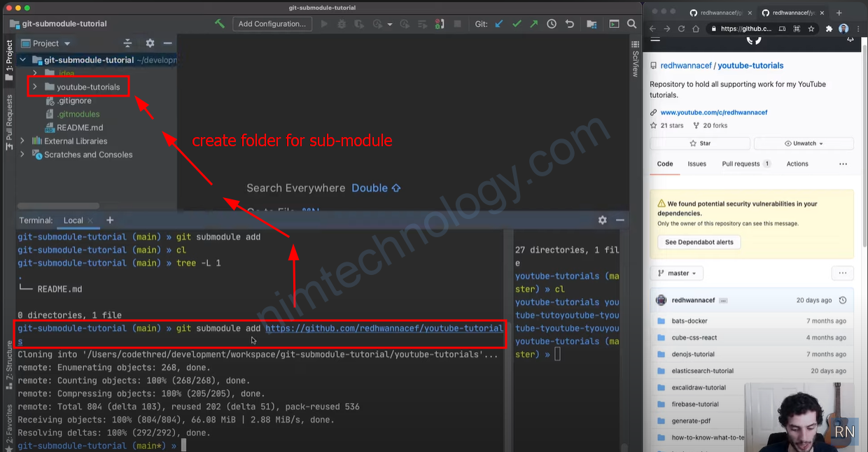
Task: Open Search Everywhere magnifier icon
Action: 632,24
